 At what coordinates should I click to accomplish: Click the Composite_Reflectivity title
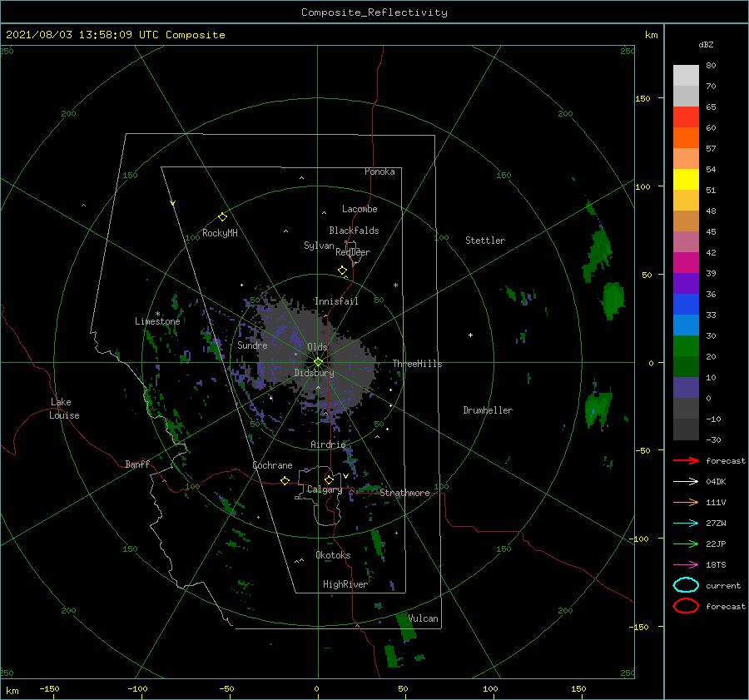374,12
